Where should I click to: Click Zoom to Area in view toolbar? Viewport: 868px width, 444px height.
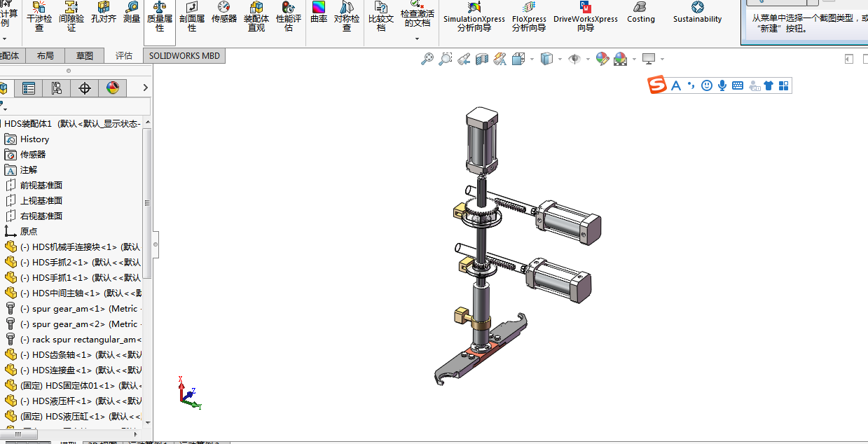pos(445,60)
